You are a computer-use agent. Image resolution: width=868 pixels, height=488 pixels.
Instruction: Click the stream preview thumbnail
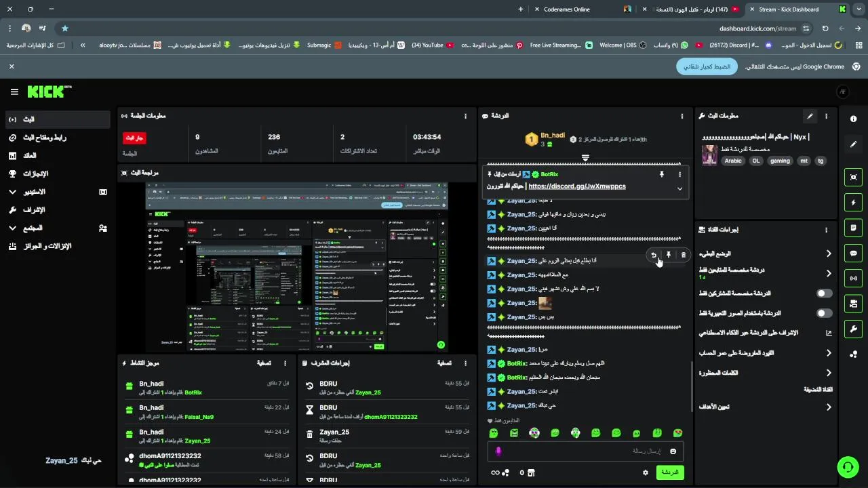pyautogui.click(x=296, y=266)
